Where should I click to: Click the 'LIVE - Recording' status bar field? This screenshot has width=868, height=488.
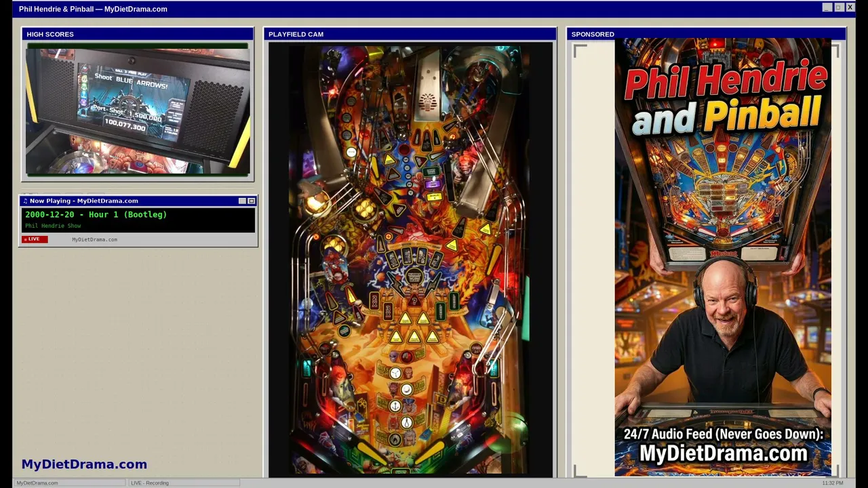pos(183,483)
